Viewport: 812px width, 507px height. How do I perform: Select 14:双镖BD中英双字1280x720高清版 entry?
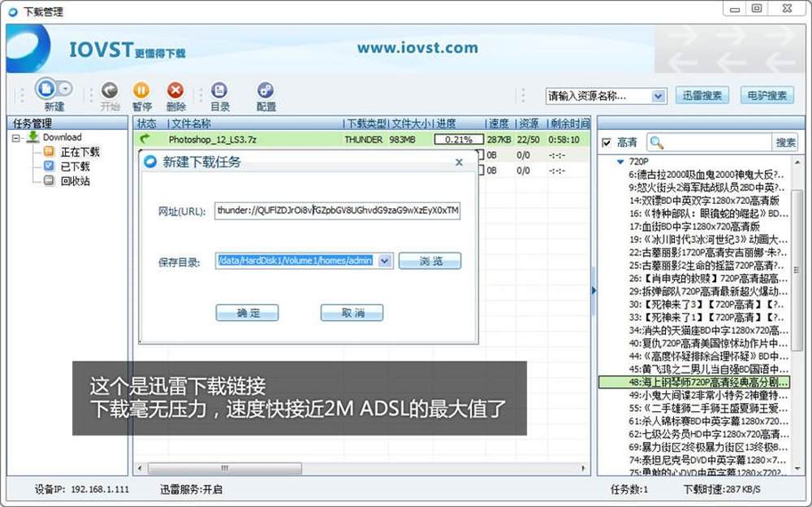(x=704, y=201)
